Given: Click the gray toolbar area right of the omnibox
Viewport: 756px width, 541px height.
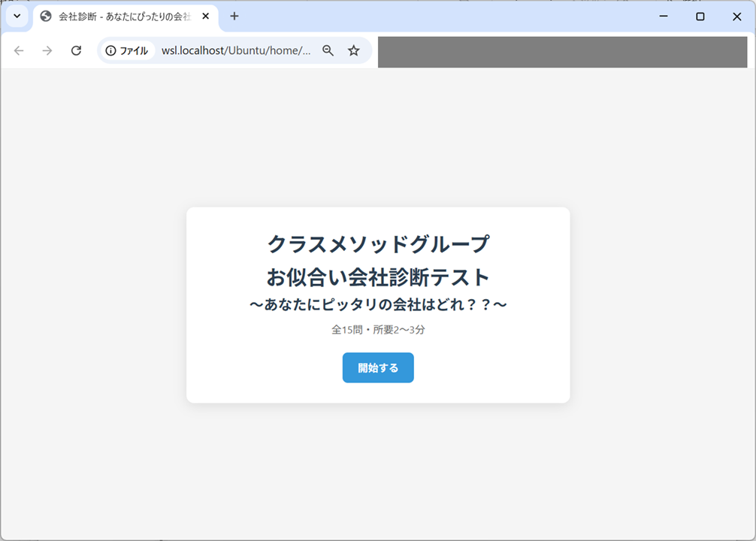Looking at the screenshot, I should point(564,50).
